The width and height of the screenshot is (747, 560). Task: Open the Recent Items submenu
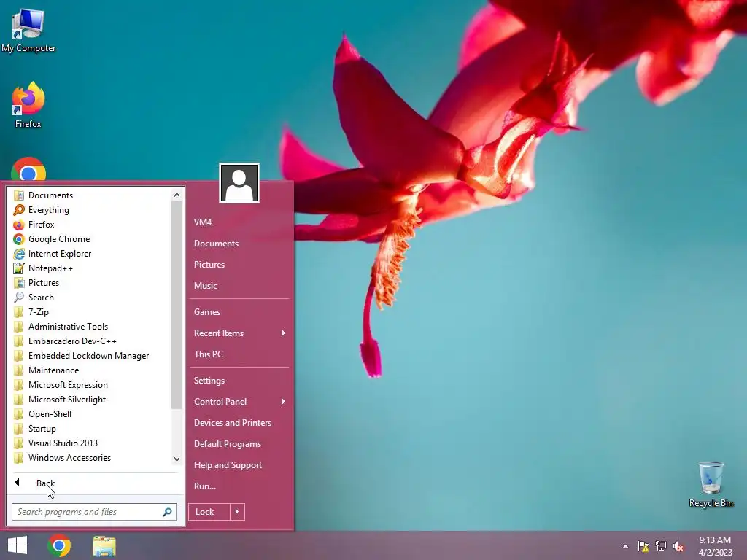pos(239,333)
